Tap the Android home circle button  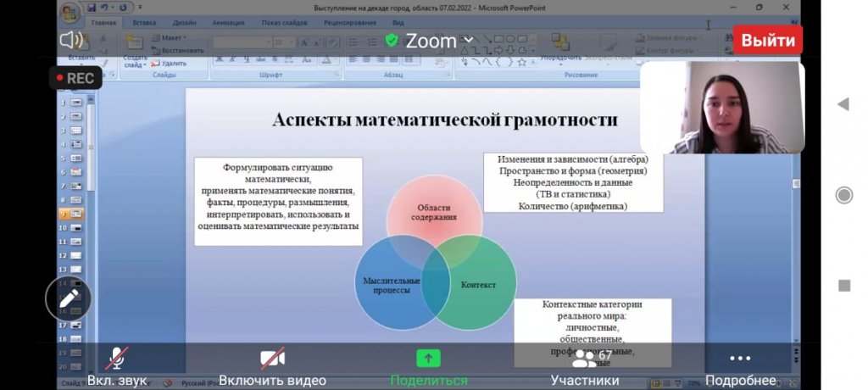pyautogui.click(x=843, y=195)
